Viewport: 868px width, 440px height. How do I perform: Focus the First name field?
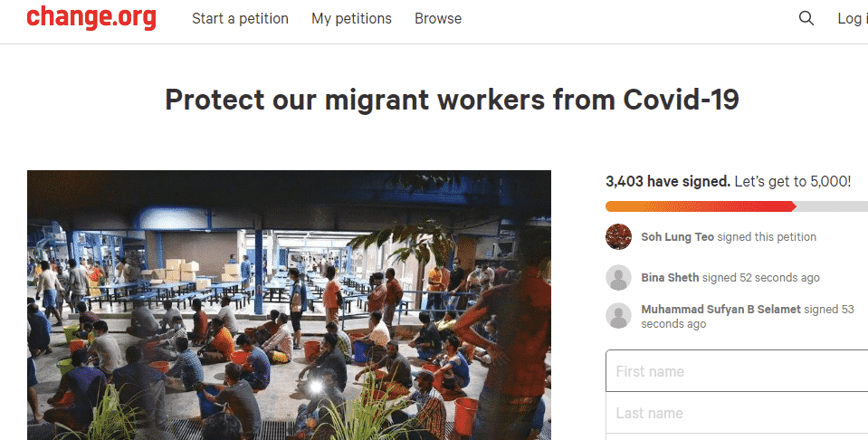point(737,371)
